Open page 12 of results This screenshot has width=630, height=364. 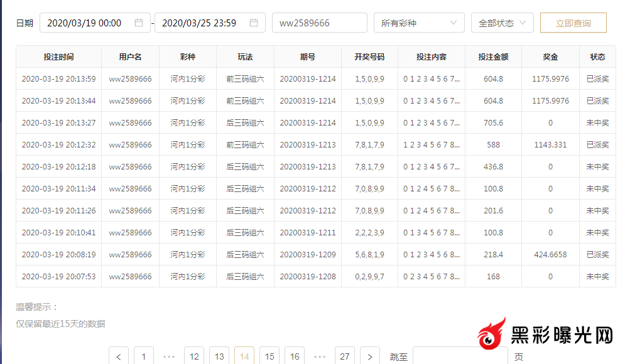(x=194, y=356)
